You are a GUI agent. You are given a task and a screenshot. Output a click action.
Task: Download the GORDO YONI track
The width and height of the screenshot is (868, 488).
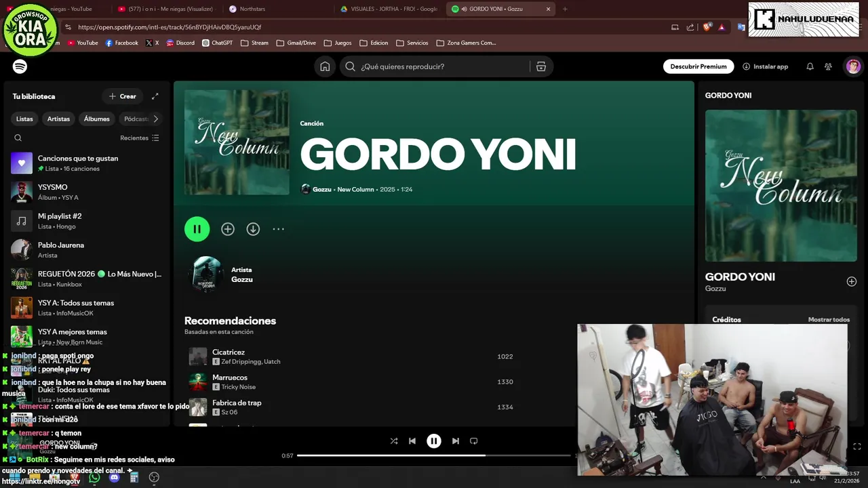(253, 229)
